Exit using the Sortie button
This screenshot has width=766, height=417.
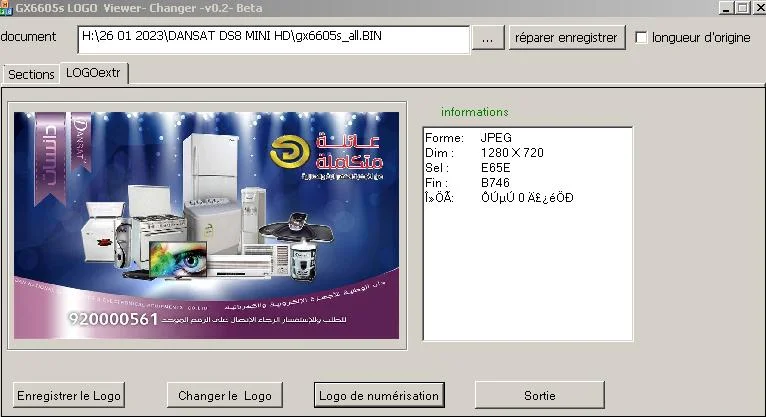pos(540,395)
